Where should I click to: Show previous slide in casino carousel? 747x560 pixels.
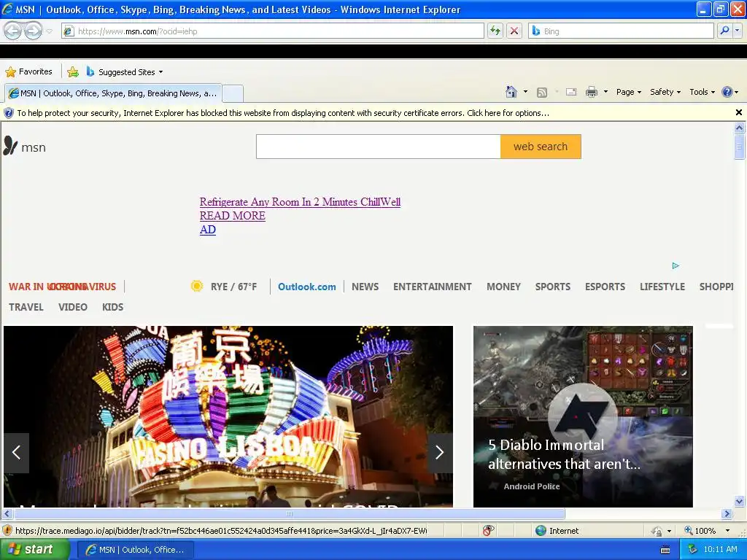(x=17, y=453)
